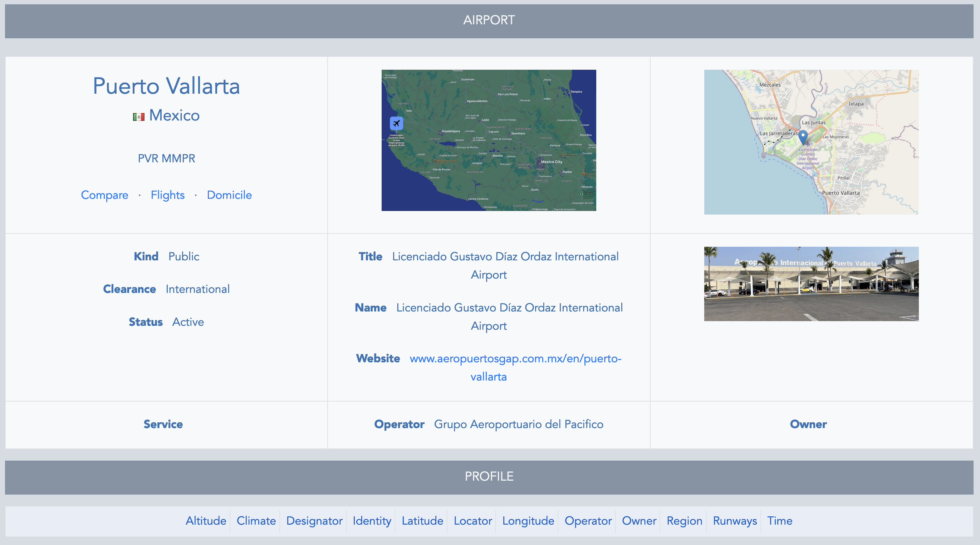Image resolution: width=980 pixels, height=545 pixels.
Task: Open the Domicile link
Action: (x=229, y=195)
